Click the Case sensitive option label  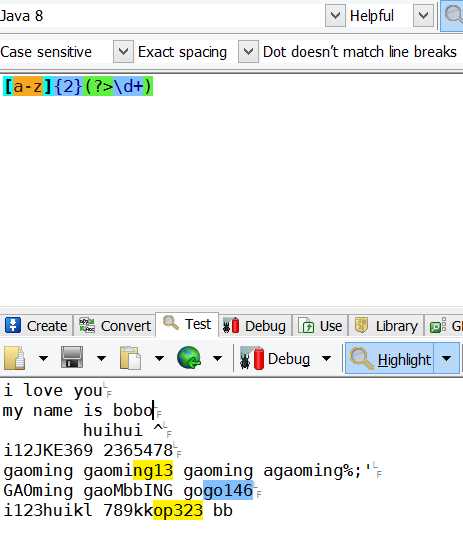coord(46,52)
